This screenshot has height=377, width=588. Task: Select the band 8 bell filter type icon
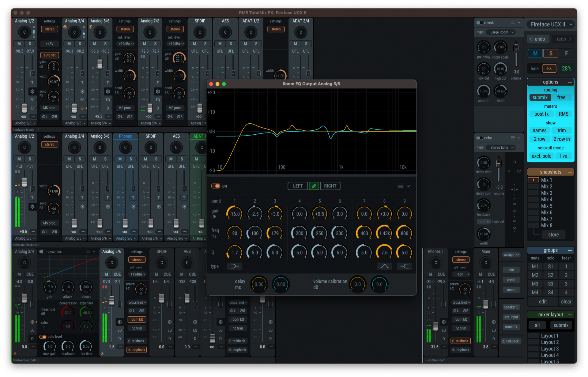pos(384,266)
